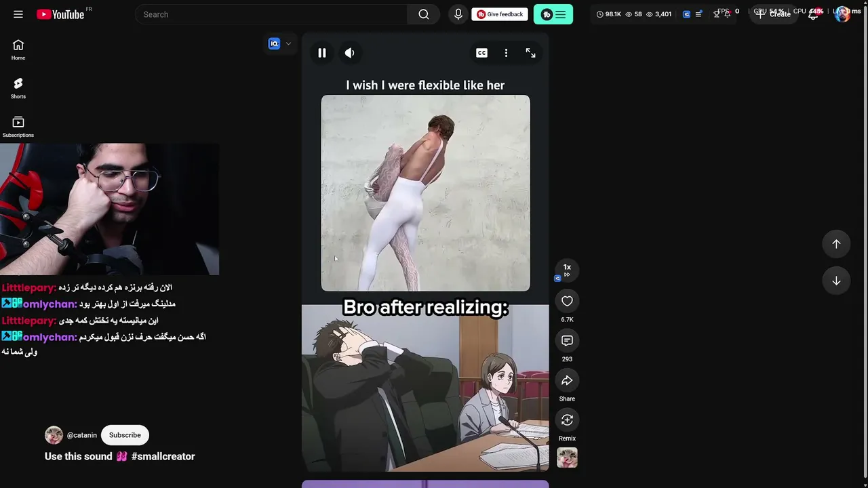Viewport: 868px width, 488px height.
Task: Toggle closed captions on the Short
Action: coord(481,53)
